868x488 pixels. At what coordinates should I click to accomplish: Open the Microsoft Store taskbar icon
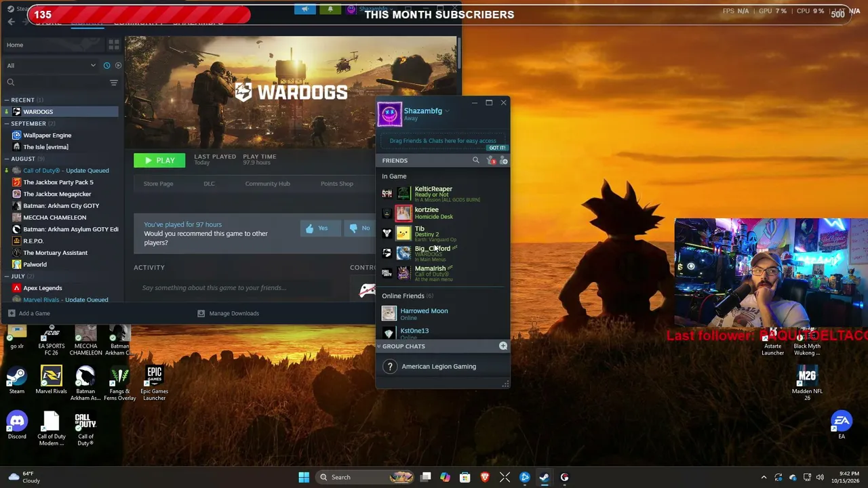click(465, 477)
